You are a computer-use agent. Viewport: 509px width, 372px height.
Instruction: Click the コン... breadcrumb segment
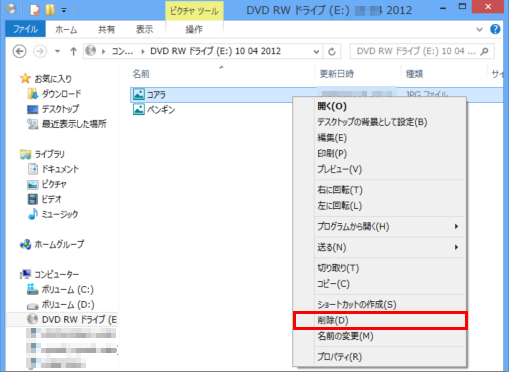[122, 51]
